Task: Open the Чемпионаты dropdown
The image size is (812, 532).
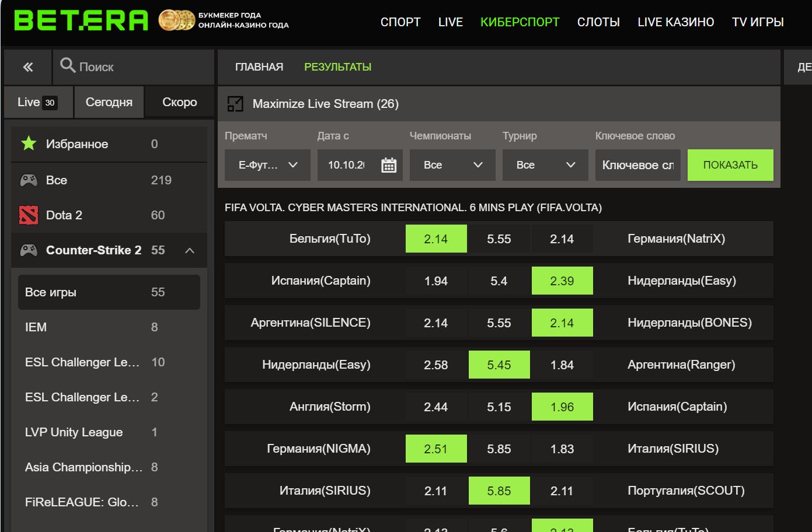Action: click(452, 165)
